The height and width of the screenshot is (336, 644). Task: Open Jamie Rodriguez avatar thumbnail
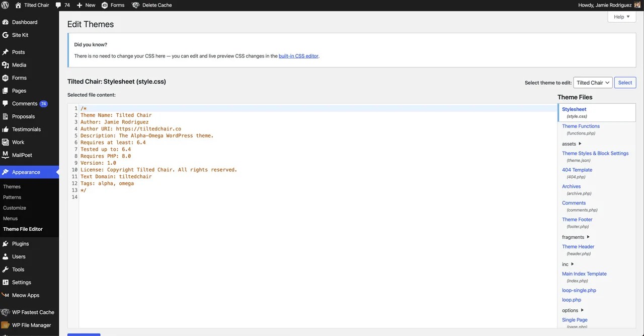click(x=637, y=5)
